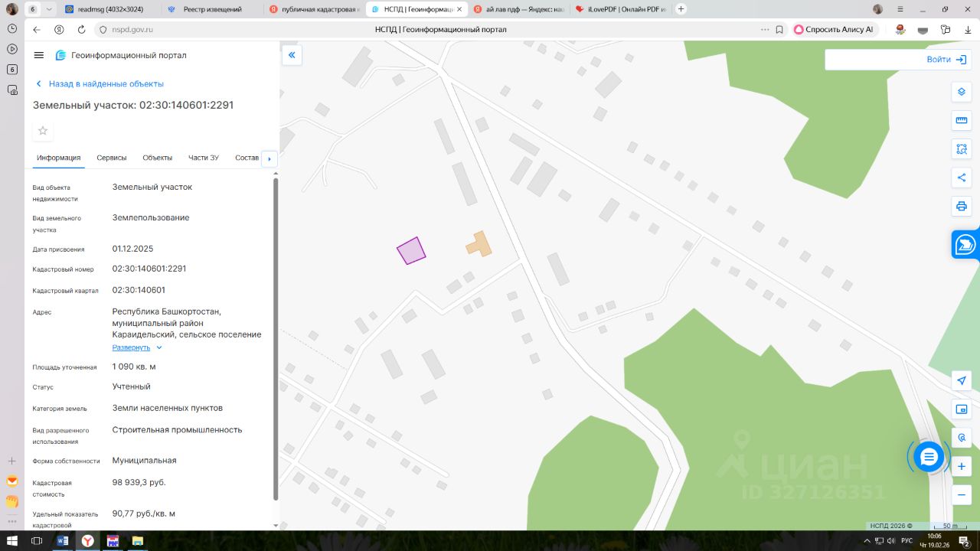Select the purple land plot on the map
Viewport: 980px width, 551px height.
click(411, 251)
